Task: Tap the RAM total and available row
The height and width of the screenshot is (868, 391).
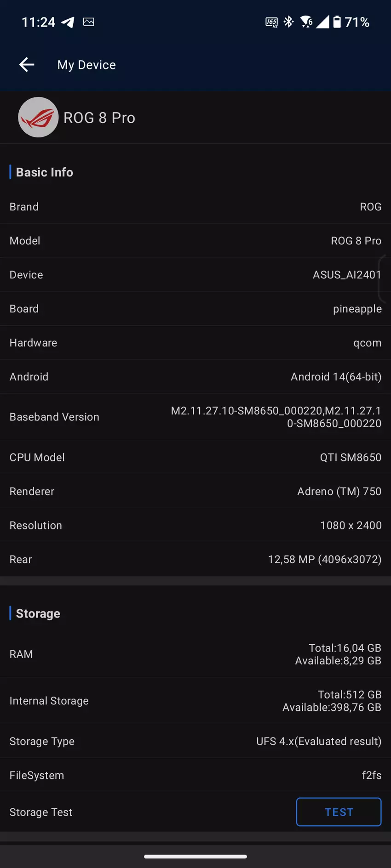Action: click(195, 654)
